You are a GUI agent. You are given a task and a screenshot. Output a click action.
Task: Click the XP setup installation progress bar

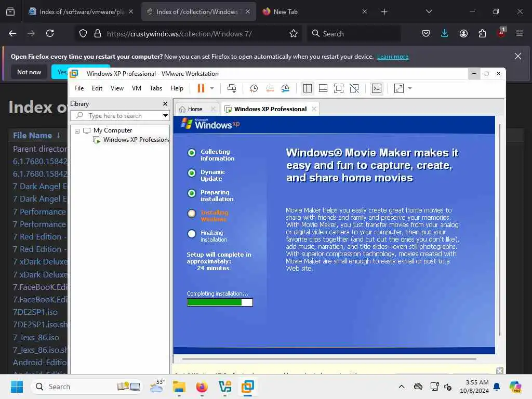[x=220, y=302]
